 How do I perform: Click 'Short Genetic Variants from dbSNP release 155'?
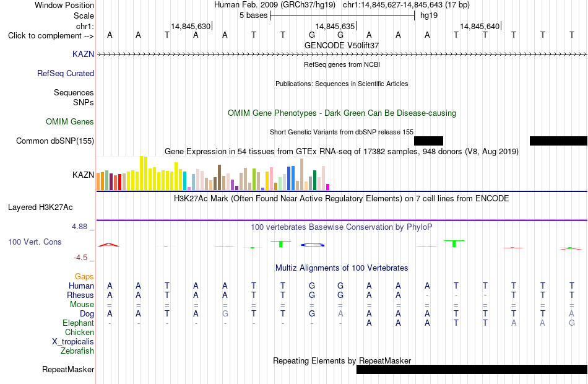[342, 132]
